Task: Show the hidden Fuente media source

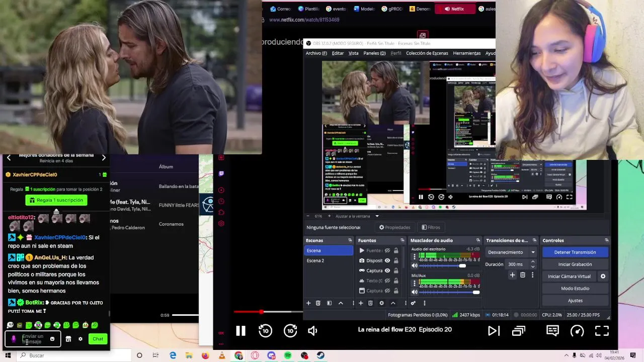Action: 387,250
